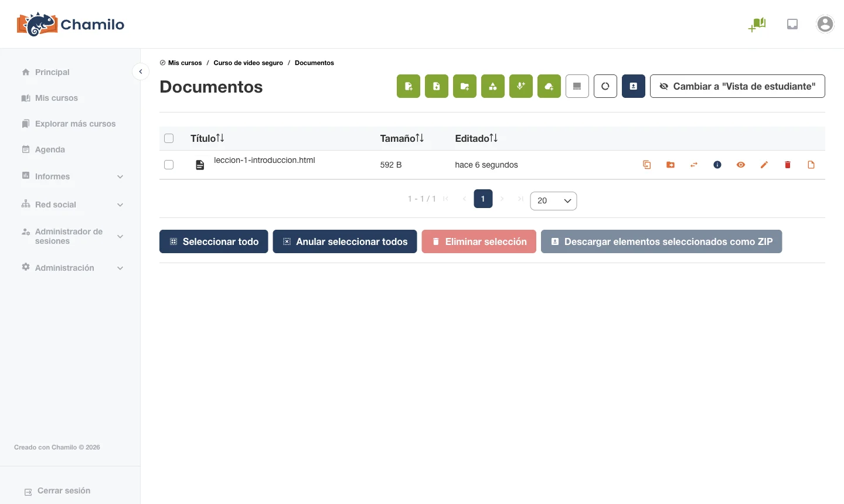
Task: Click the green upload file icon
Action: click(437, 86)
